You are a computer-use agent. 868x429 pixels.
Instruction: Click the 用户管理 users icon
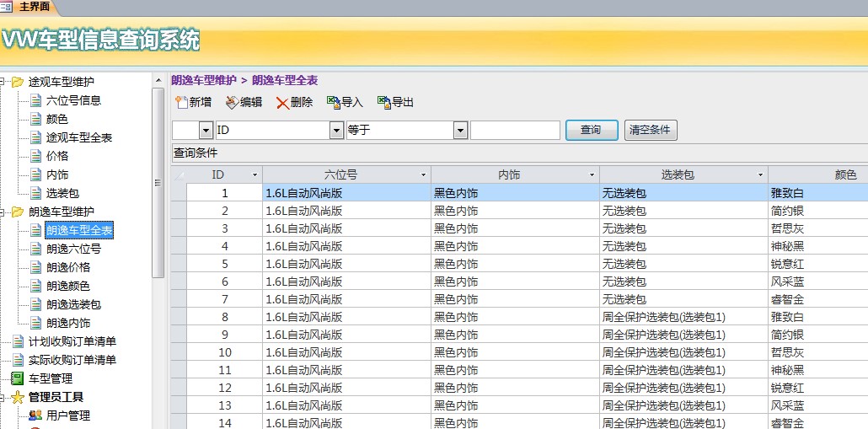point(35,416)
